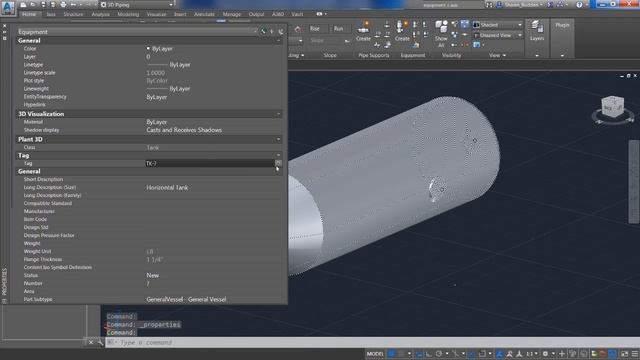Toggle PICKADD icon in Properties palette
This screenshot has height=360, width=640.
pos(263,31)
